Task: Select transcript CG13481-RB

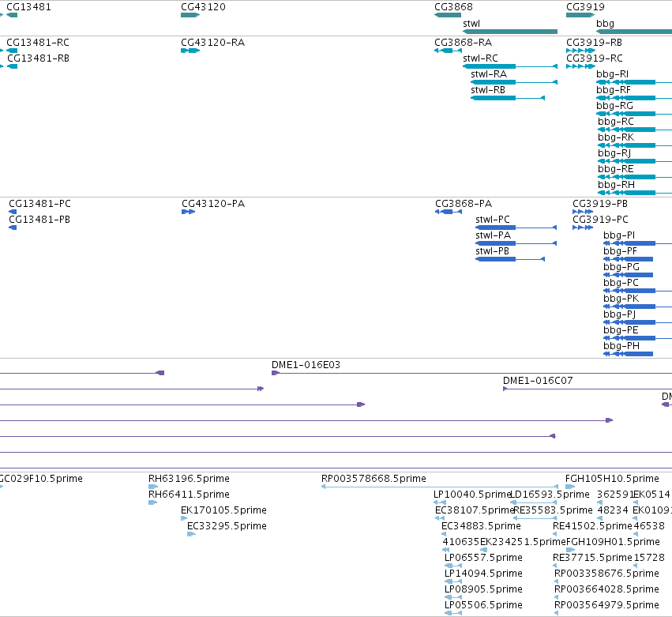Action: pyautogui.click(x=13, y=66)
